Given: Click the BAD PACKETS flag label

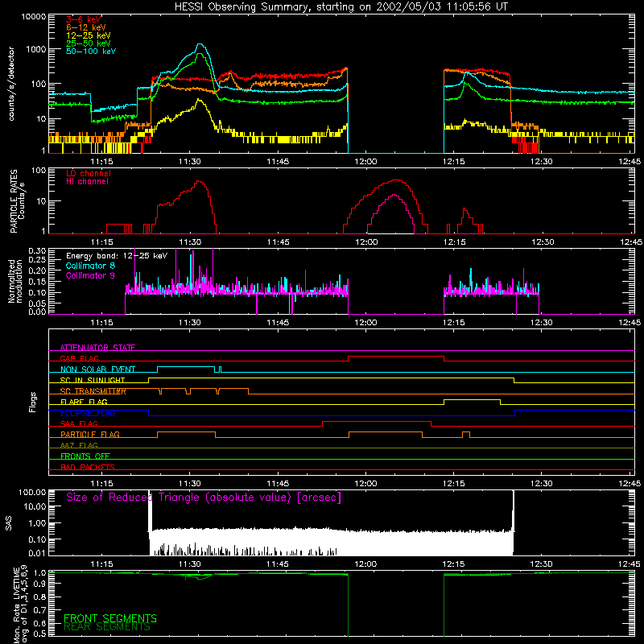Looking at the screenshot, I should point(88,468).
